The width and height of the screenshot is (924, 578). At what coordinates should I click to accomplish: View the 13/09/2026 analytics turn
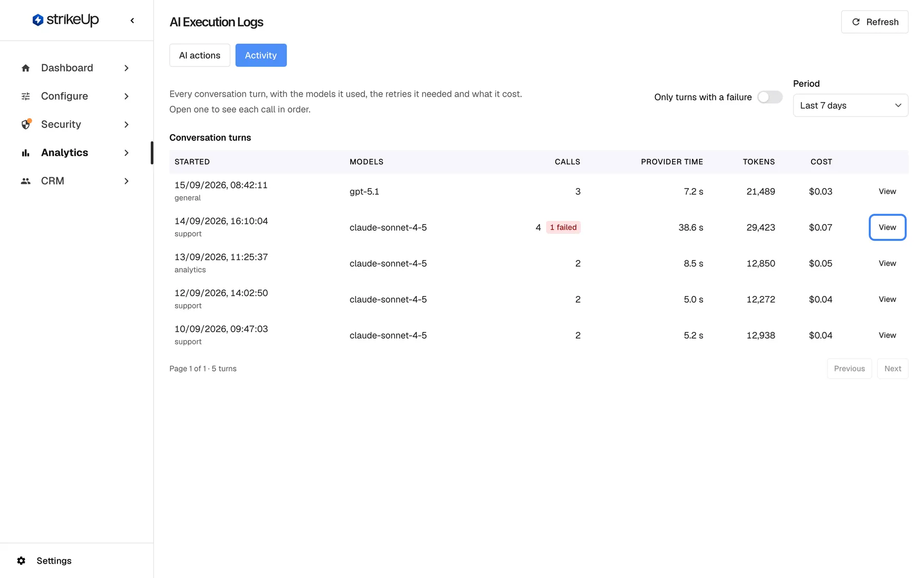pos(887,263)
